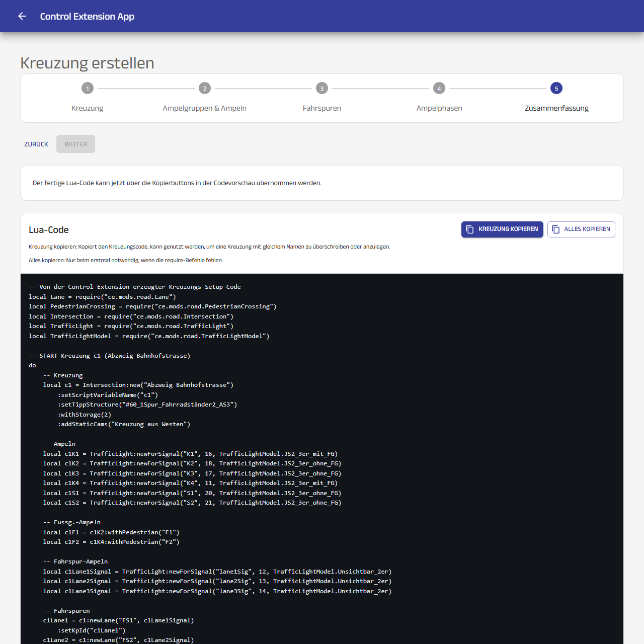Image resolution: width=644 pixels, height=644 pixels.
Task: Click the ':addStaticCams' code line
Action: coord(124,424)
